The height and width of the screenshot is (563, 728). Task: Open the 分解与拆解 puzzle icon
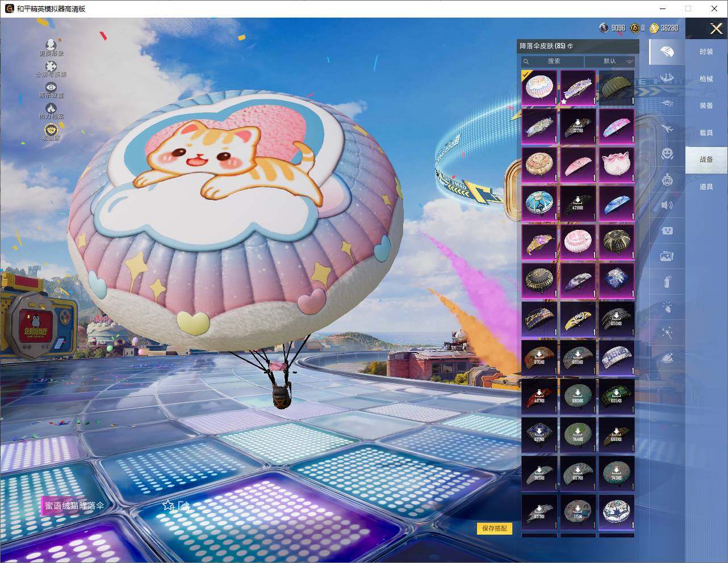coord(51,66)
